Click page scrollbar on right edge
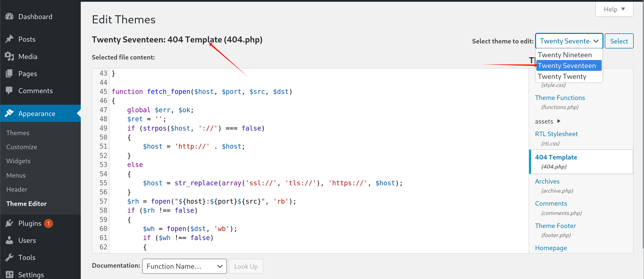 [x=642, y=126]
